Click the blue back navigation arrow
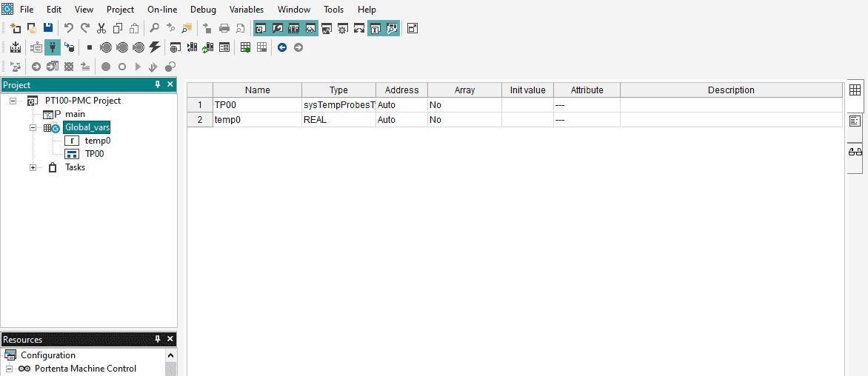The image size is (868, 376). pyautogui.click(x=282, y=47)
